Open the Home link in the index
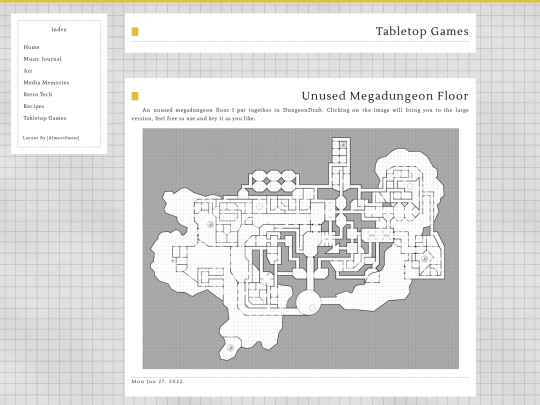 (x=31, y=47)
